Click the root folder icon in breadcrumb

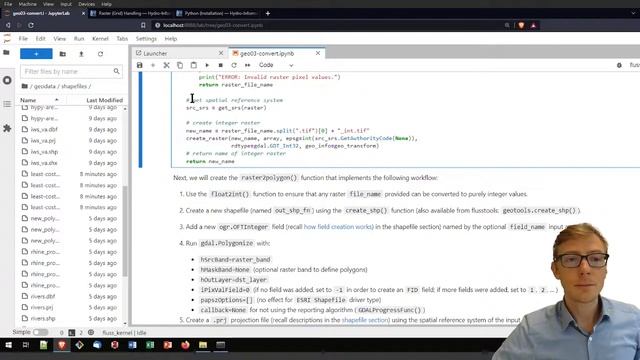coord(24,86)
